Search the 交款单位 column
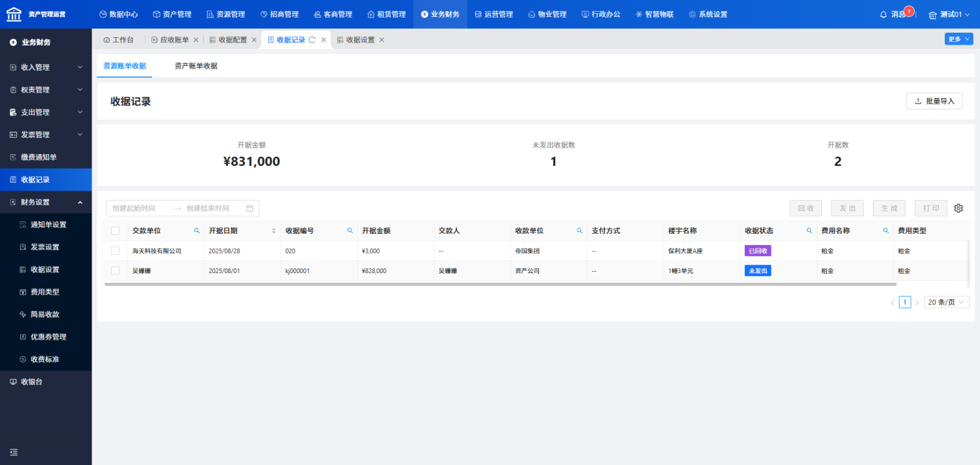Screen dimensions: 980x465 [x=197, y=231]
